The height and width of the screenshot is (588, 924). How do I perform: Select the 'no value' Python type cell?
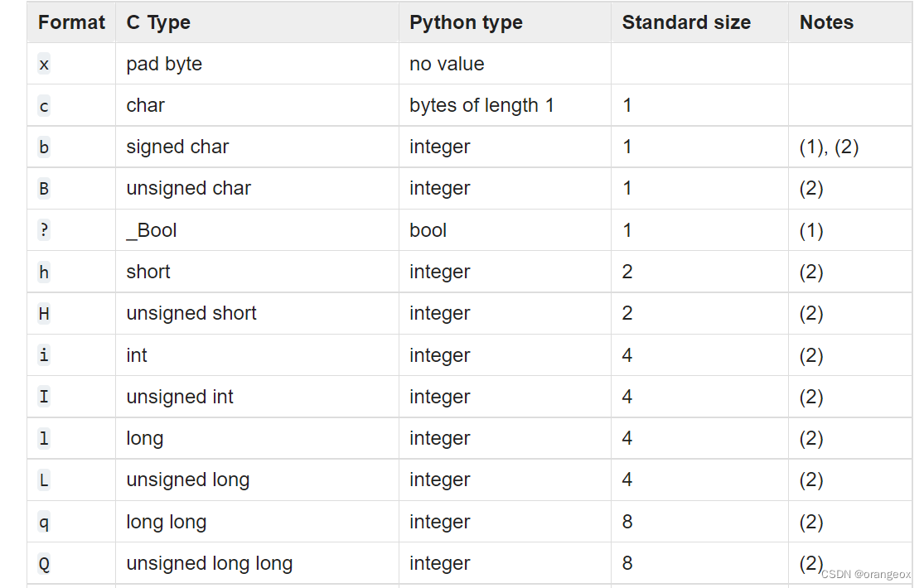(x=447, y=64)
